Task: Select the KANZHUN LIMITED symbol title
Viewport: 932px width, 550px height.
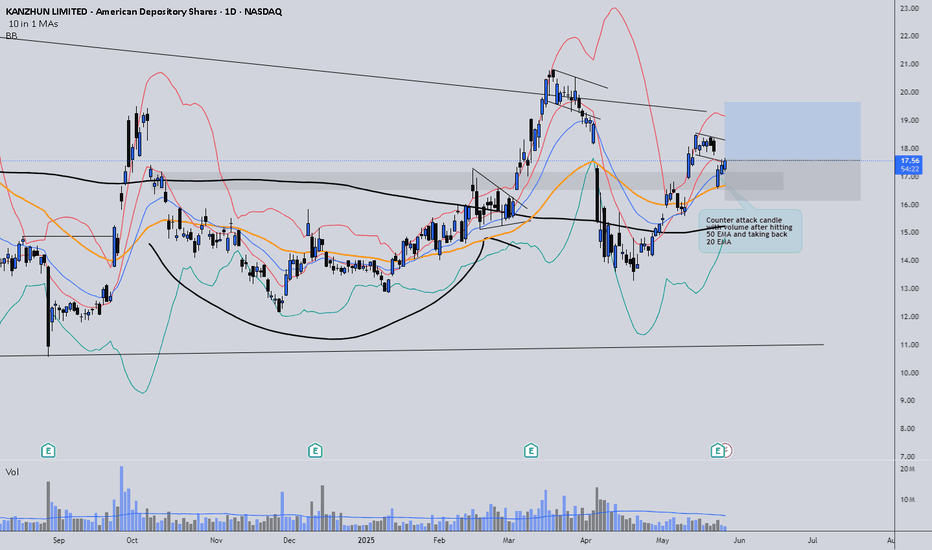Action: click(144, 11)
